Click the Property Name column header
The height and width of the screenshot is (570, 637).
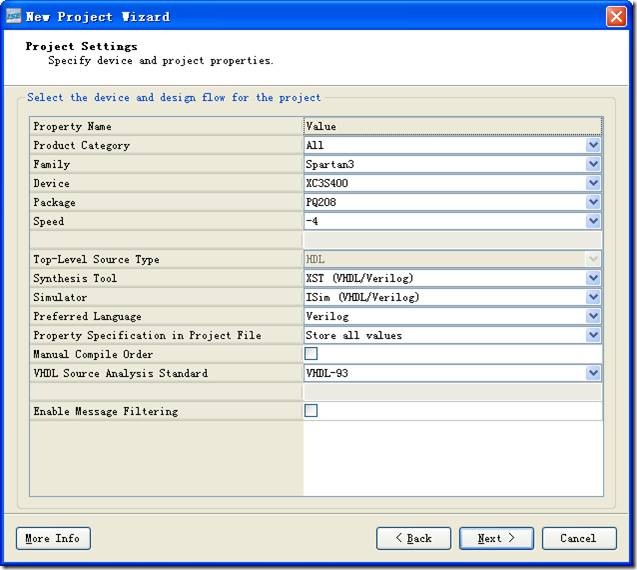(166, 126)
